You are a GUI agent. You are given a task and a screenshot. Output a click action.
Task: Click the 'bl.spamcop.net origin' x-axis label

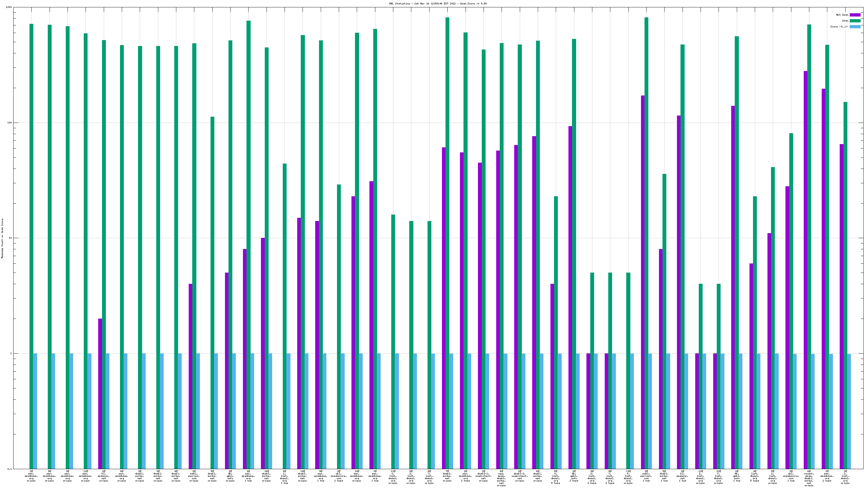tap(103, 476)
